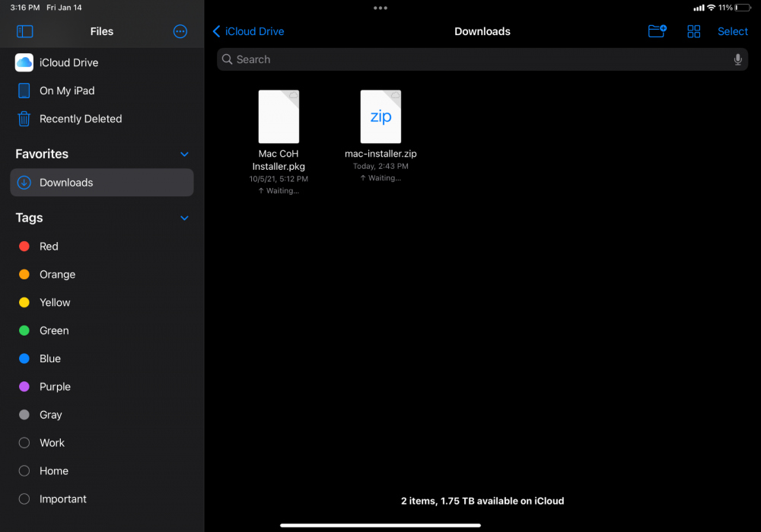Screen dimensions: 761x532
Task: Open the iCloud Drive location
Action: tap(68, 62)
